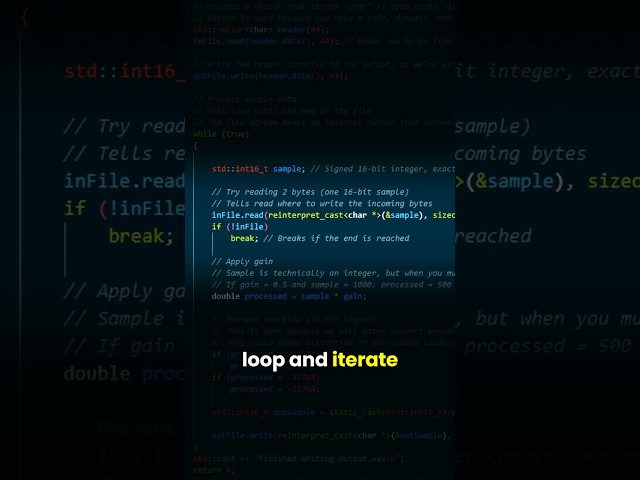Click the dimmed 'processed = -32768;' assignment
Viewport: 640px width, 480px height.
(274, 389)
